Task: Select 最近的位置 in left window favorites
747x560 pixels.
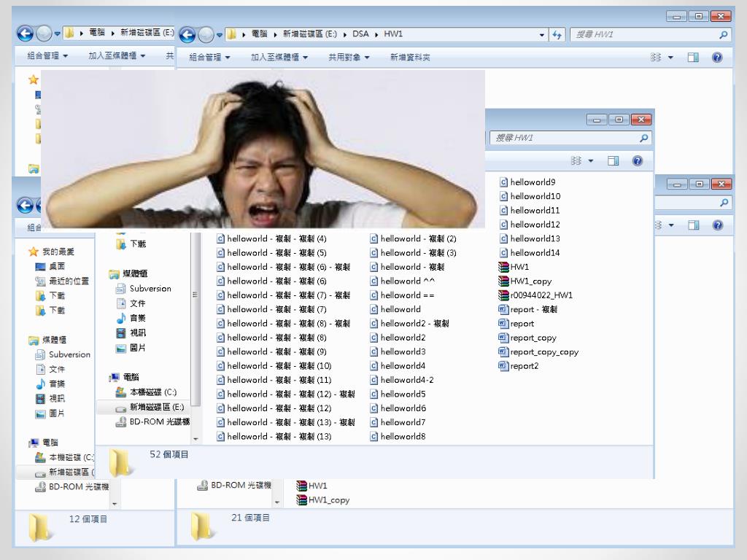Action: coord(62,281)
